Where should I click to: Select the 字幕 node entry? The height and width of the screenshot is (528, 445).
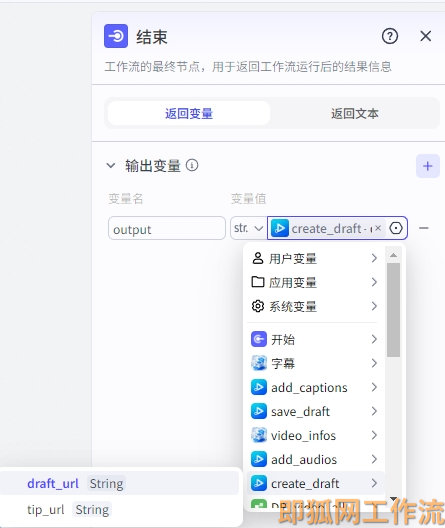click(314, 363)
